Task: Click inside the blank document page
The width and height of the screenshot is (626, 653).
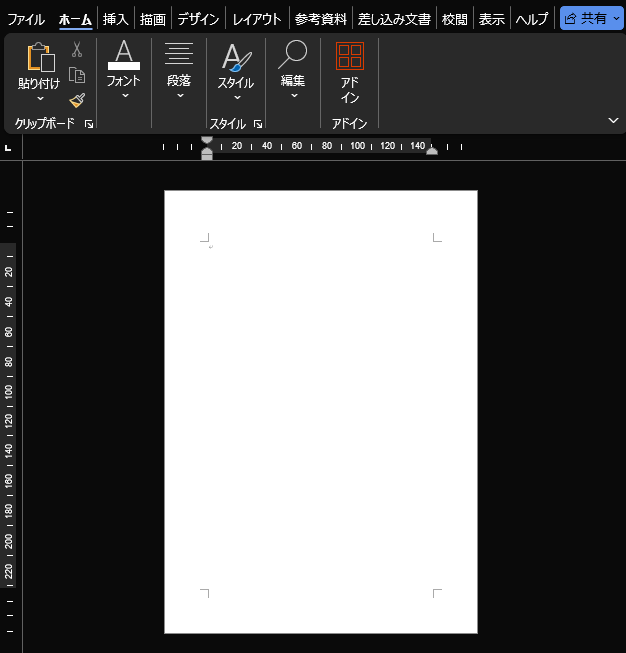Action: coord(321,411)
